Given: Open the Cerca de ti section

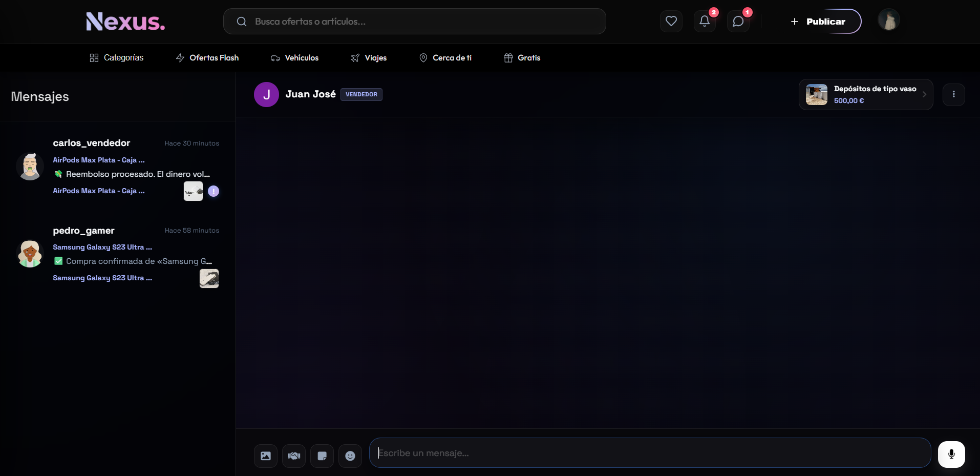Looking at the screenshot, I should tap(445, 58).
